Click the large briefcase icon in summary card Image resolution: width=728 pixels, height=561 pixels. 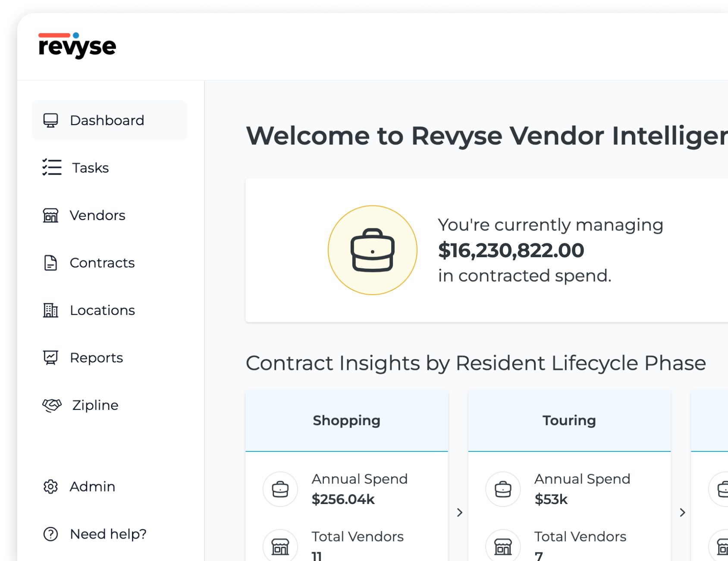[373, 250]
